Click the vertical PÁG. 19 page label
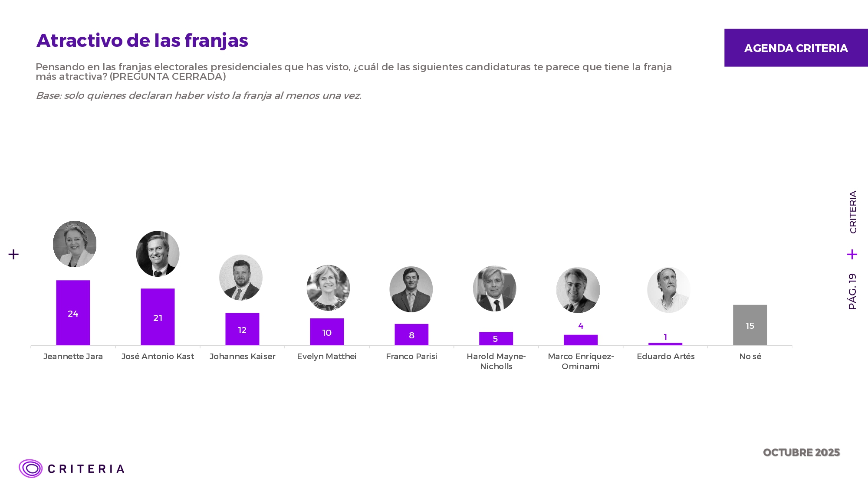Image resolution: width=868 pixels, height=488 pixels. pos(852,291)
